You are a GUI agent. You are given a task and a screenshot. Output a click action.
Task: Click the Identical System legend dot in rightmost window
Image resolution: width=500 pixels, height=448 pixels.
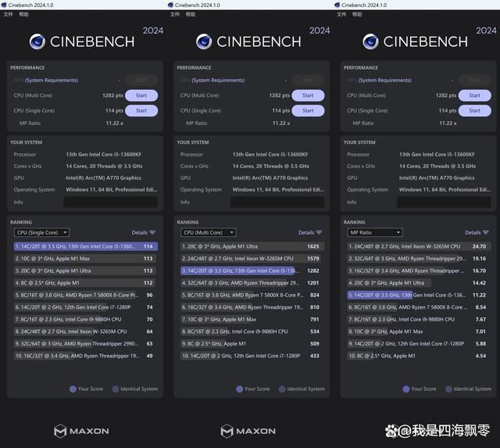pos(448,389)
